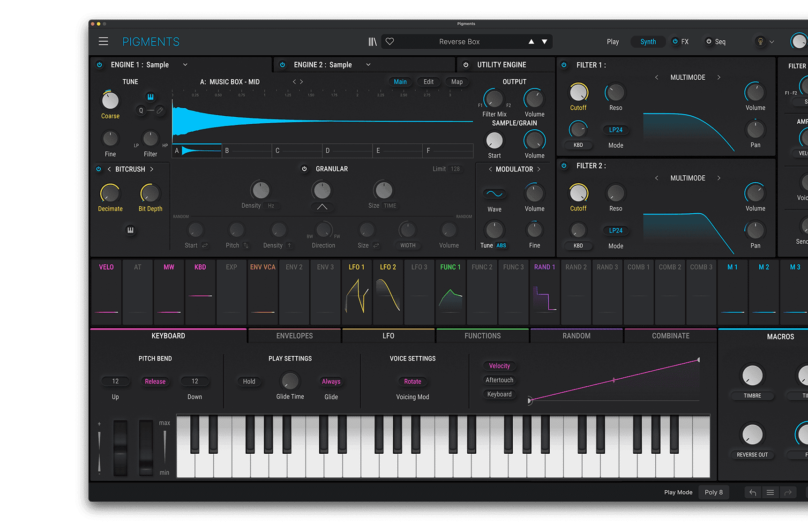Switch to the Functions tab
This screenshot has width=808, height=532.
(482, 336)
